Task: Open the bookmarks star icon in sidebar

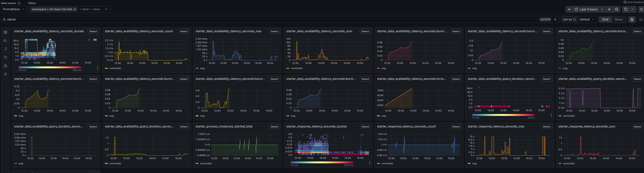Action: pyautogui.click(x=6, y=74)
